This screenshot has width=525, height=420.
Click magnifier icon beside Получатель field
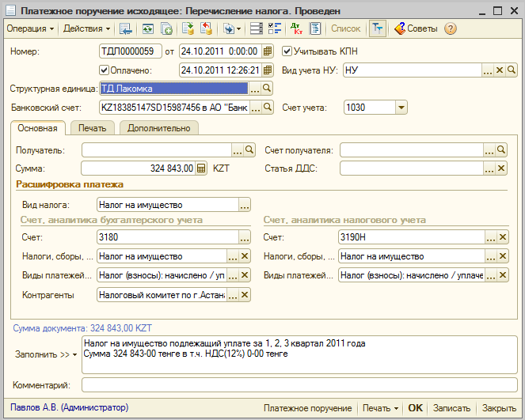click(x=249, y=150)
